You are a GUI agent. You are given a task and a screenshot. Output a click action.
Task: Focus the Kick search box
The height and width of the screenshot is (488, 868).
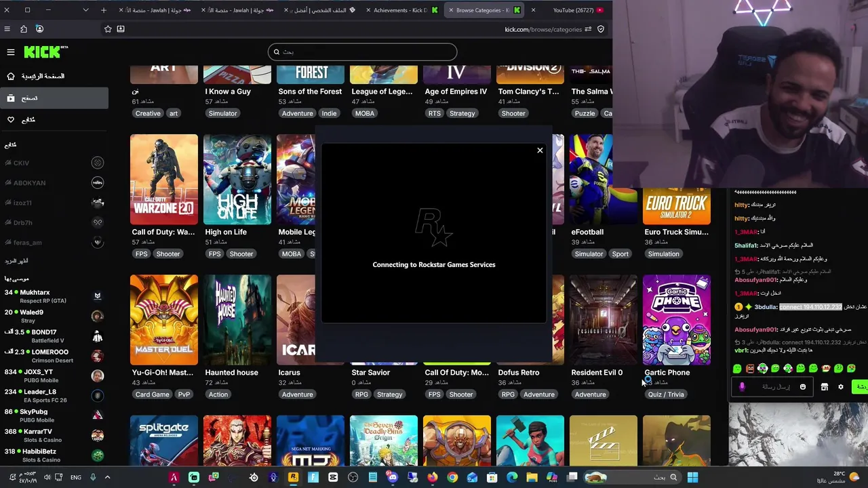[362, 52]
